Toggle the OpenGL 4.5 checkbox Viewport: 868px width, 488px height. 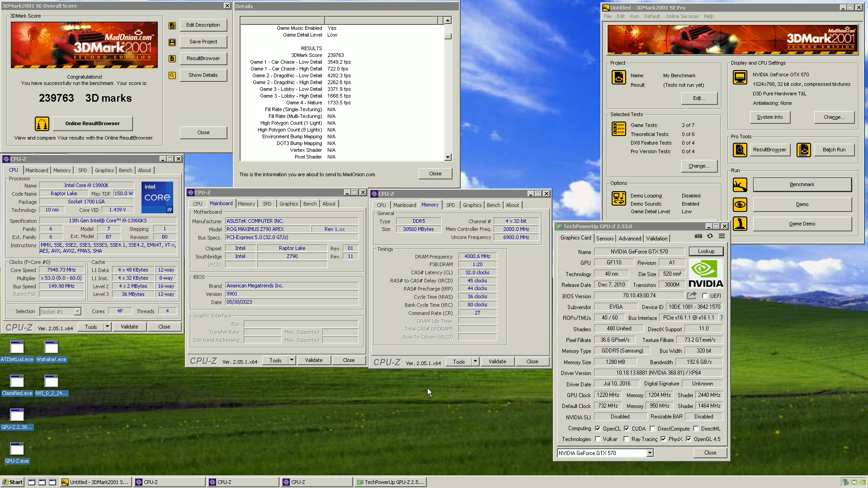tap(689, 439)
